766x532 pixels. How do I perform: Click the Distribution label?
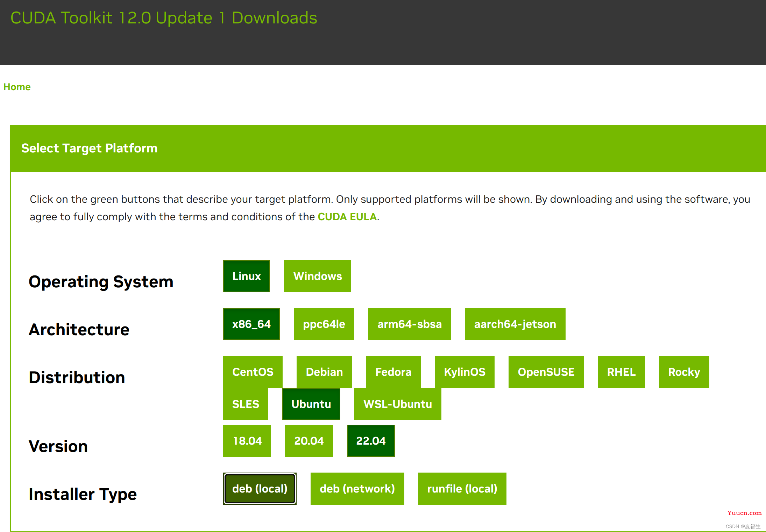click(77, 378)
